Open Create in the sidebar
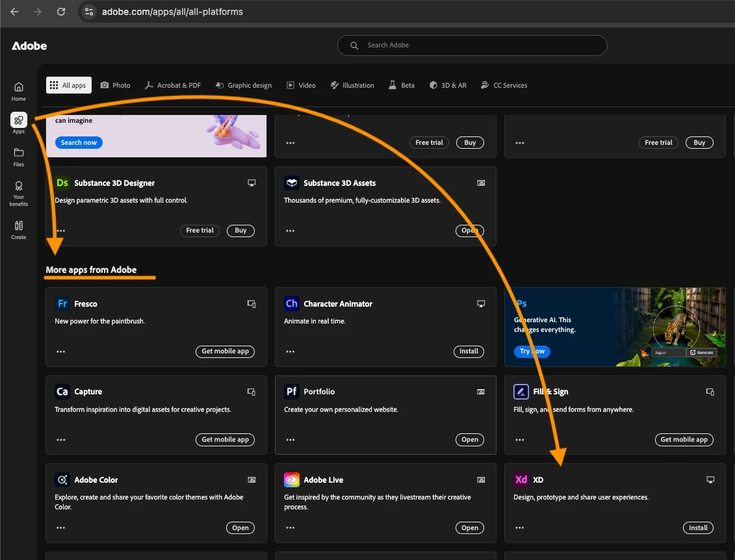Viewport: 735px width, 560px height. 19,229
